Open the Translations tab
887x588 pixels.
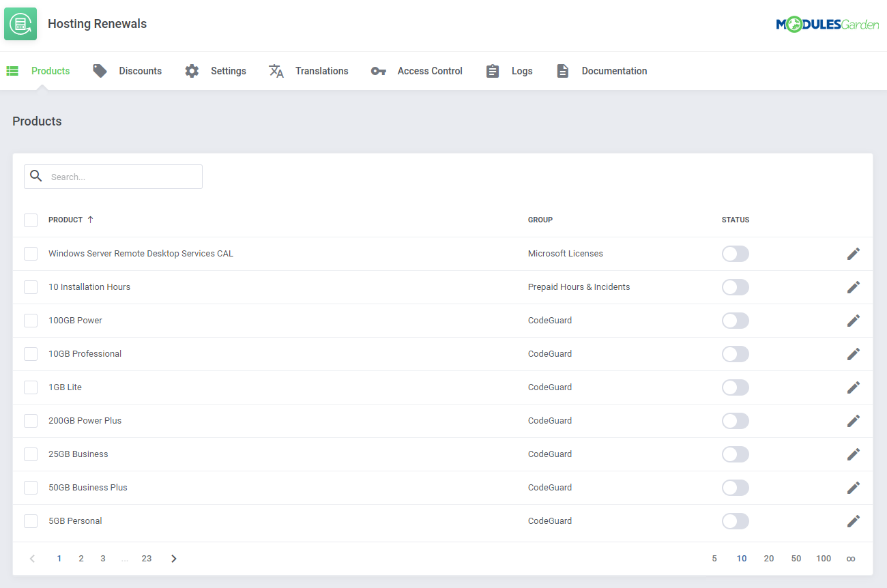click(x=308, y=71)
